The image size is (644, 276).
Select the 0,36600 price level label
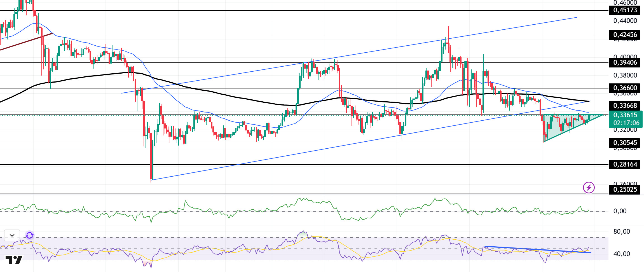(x=625, y=88)
